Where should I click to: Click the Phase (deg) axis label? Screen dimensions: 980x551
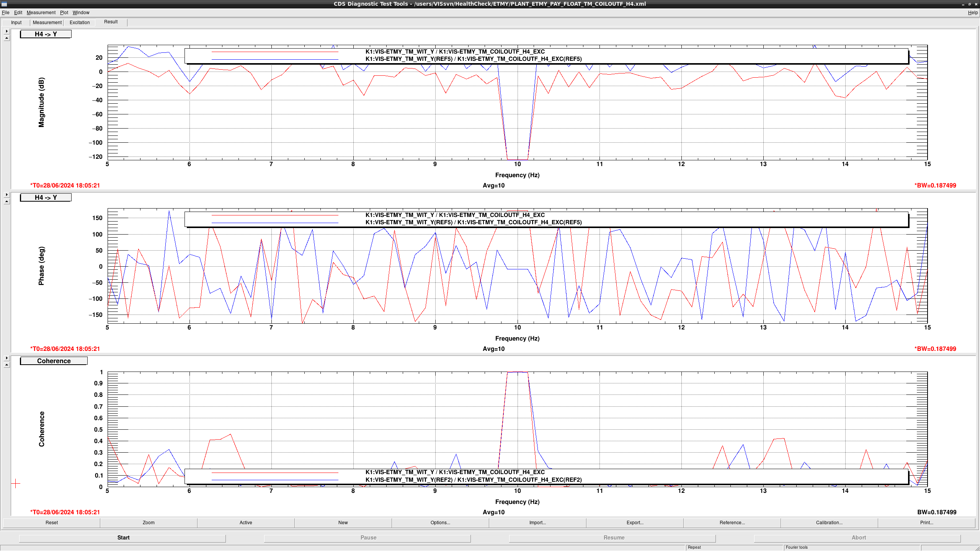[41, 266]
